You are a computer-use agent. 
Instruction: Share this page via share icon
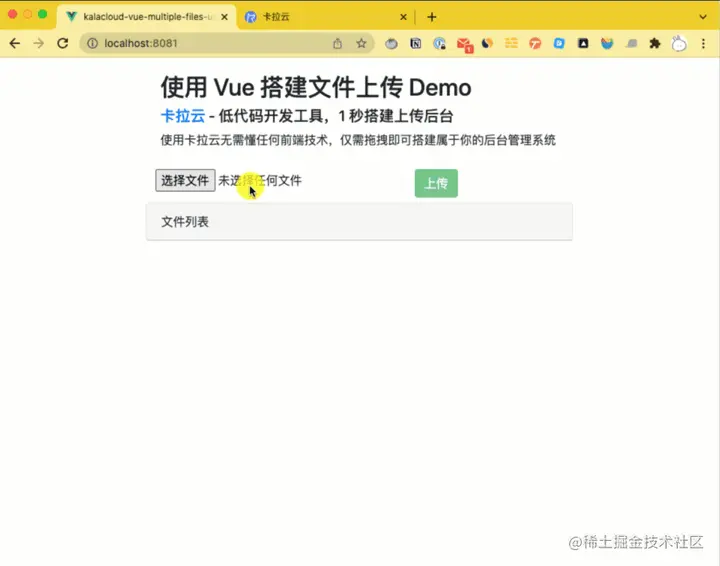coord(338,43)
